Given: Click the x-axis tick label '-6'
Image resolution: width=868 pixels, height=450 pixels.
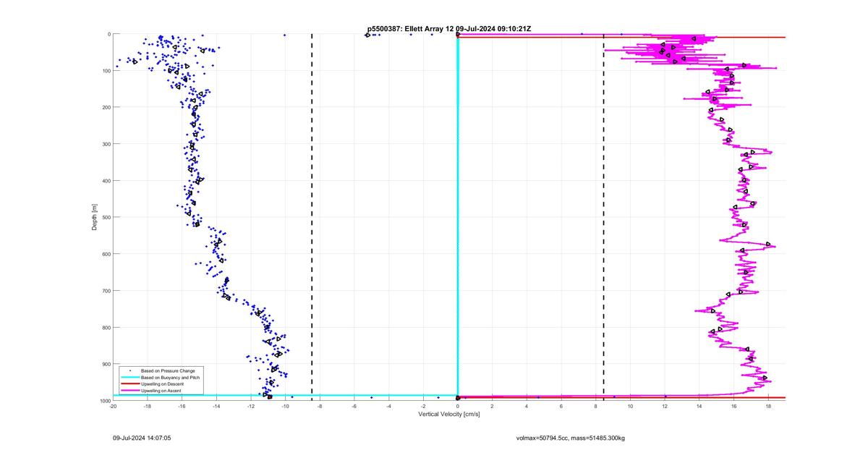Looking at the screenshot, I should click(x=354, y=406).
